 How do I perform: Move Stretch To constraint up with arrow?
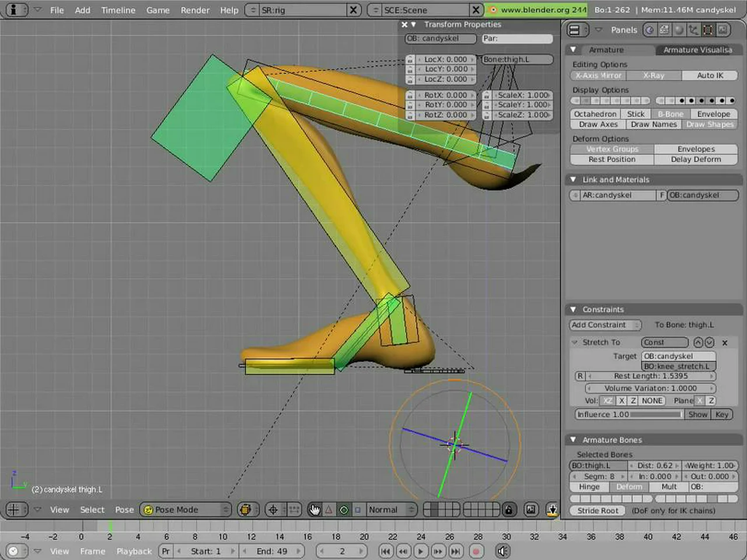[698, 342]
